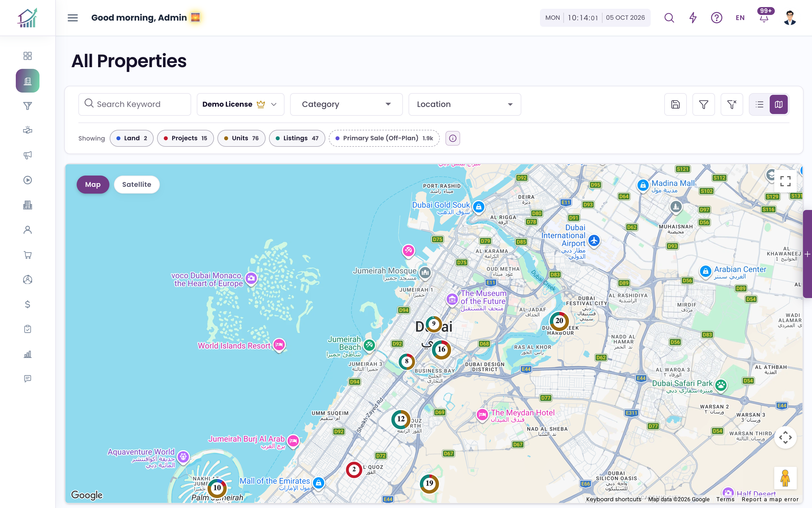
Task: Open the megaphone campaigns icon in sidebar
Action: pos(28,155)
